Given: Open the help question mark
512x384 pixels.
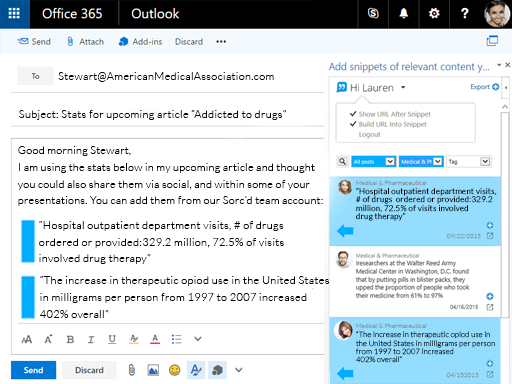Looking at the screenshot, I should click(465, 14).
